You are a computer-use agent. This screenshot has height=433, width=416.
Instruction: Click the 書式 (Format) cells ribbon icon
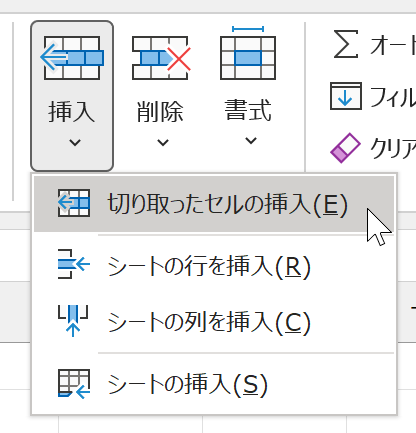pos(248,53)
